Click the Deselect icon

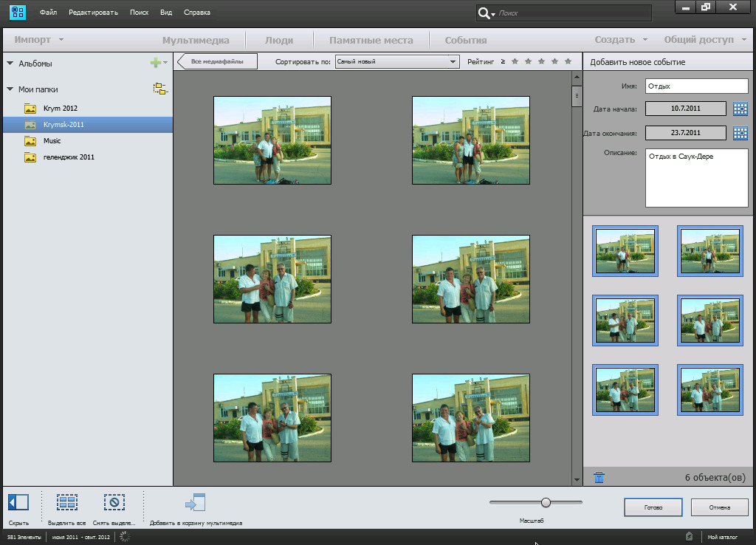(x=114, y=503)
